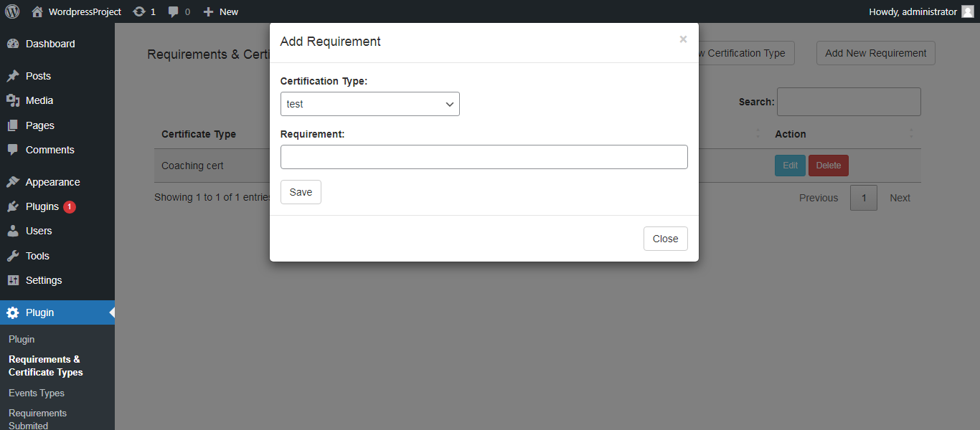Navigate to Requirements Submited
980x430 pixels.
37,418
